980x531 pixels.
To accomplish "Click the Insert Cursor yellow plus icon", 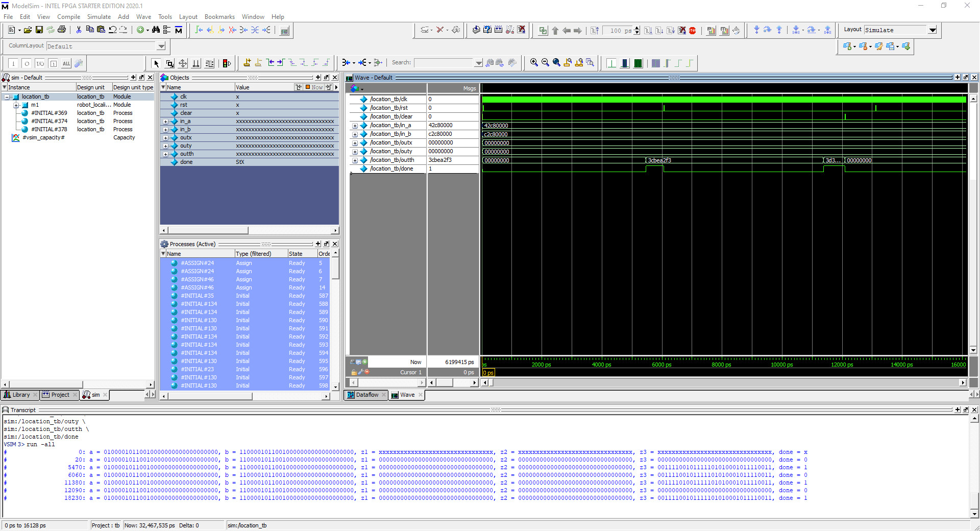I will click(x=247, y=62).
